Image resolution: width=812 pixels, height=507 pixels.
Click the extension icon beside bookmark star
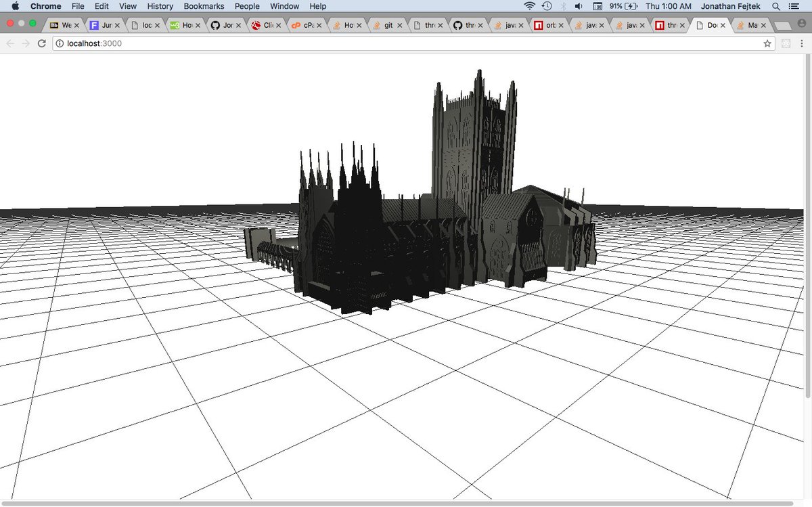[x=786, y=43]
